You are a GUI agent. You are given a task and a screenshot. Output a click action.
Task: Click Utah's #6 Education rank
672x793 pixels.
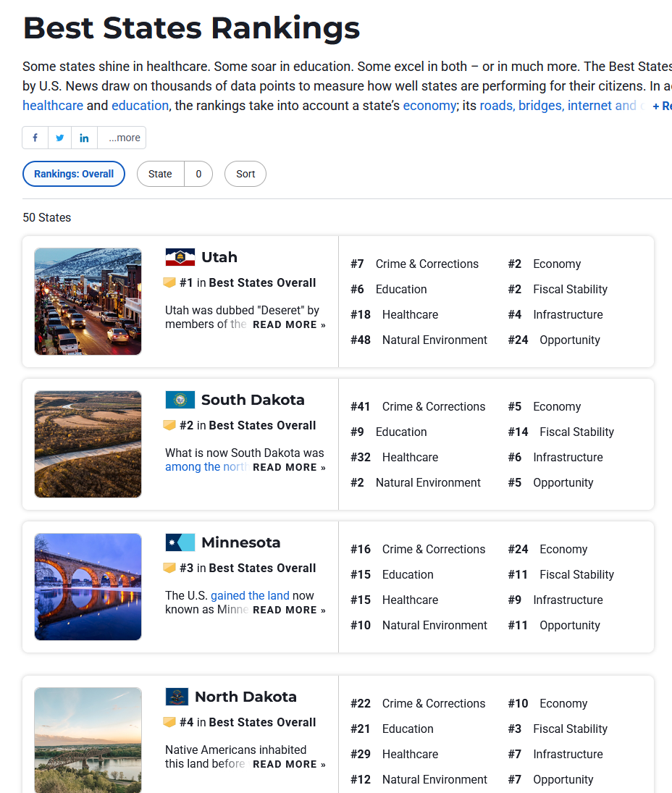389,289
